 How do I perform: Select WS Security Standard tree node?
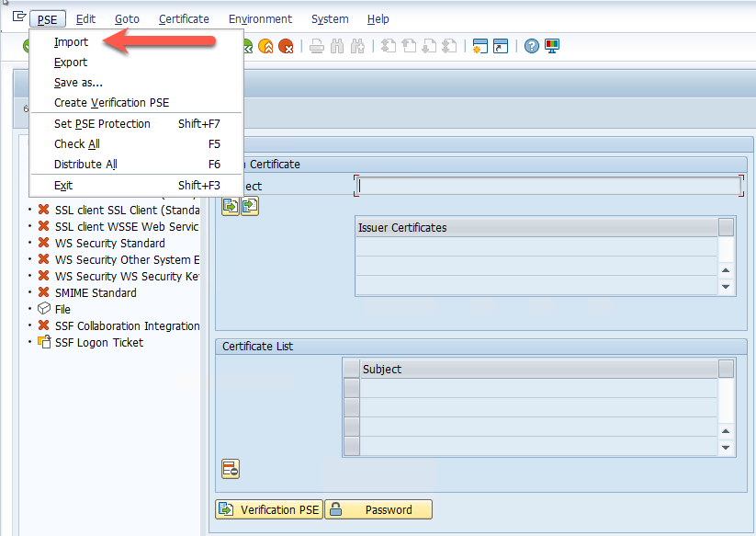click(109, 243)
